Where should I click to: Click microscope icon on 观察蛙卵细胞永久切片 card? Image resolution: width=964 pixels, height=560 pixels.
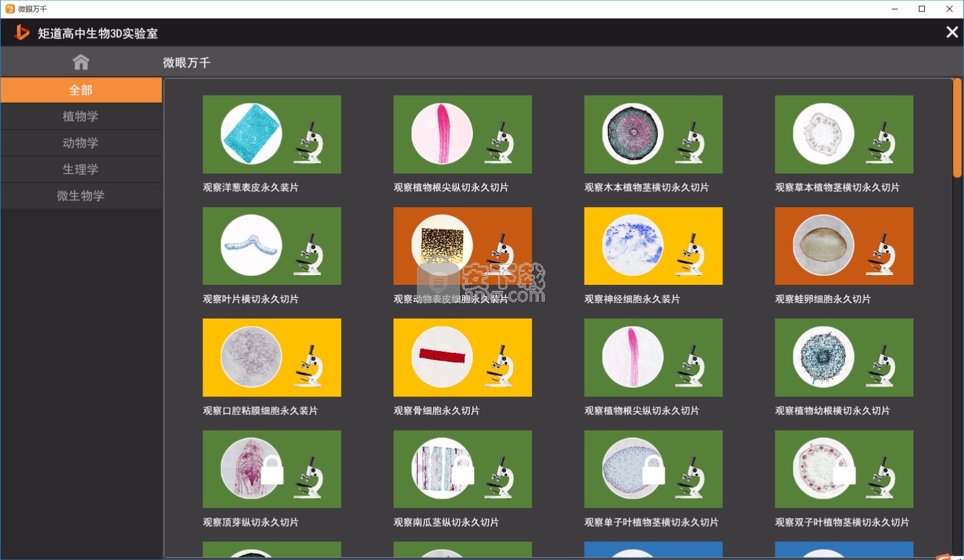(881, 255)
